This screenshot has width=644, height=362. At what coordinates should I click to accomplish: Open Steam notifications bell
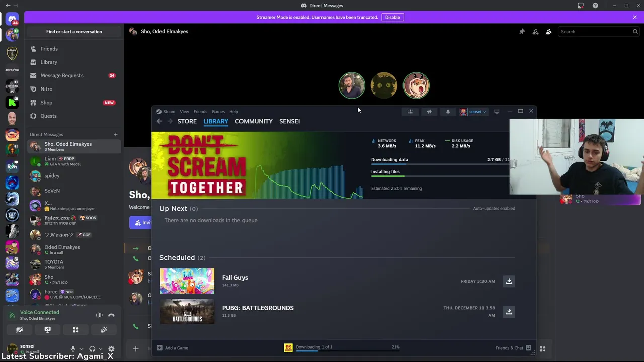(448, 112)
